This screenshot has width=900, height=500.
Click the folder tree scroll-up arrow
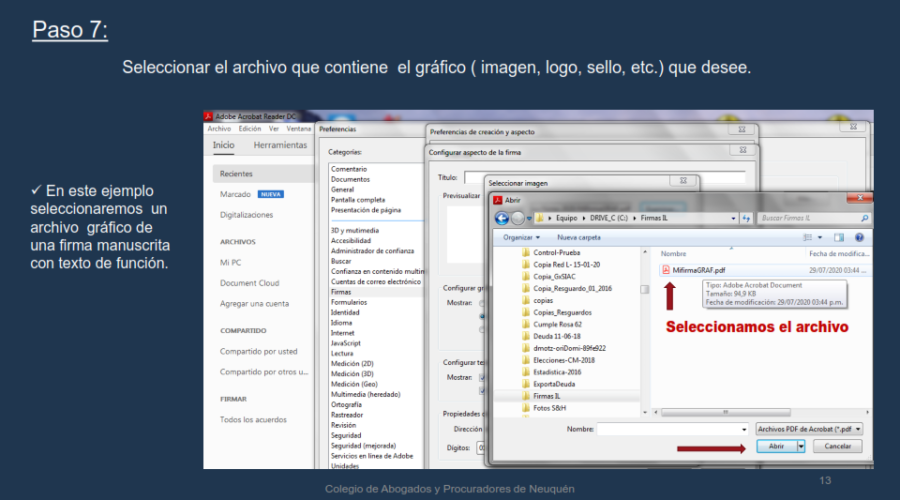[x=645, y=252]
